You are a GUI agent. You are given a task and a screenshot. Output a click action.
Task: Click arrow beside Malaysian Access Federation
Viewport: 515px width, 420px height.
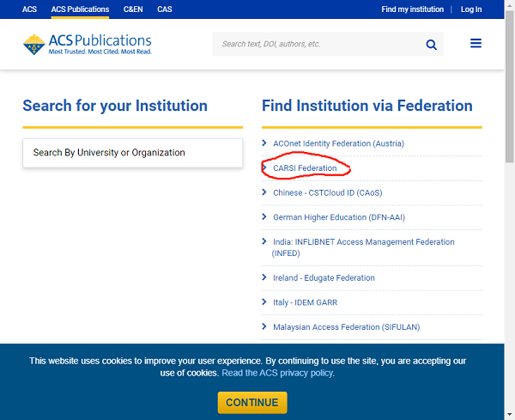coord(264,326)
